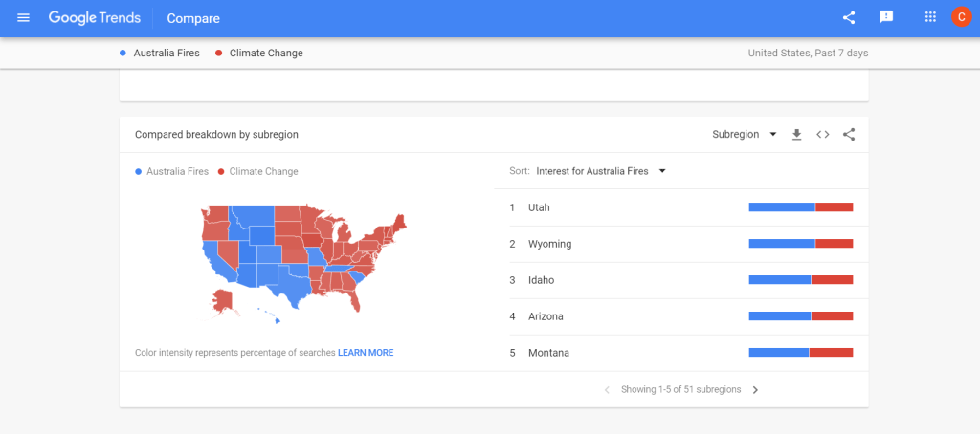The image size is (980, 434).
Task: Click the Learn More link
Action: pyautogui.click(x=366, y=353)
